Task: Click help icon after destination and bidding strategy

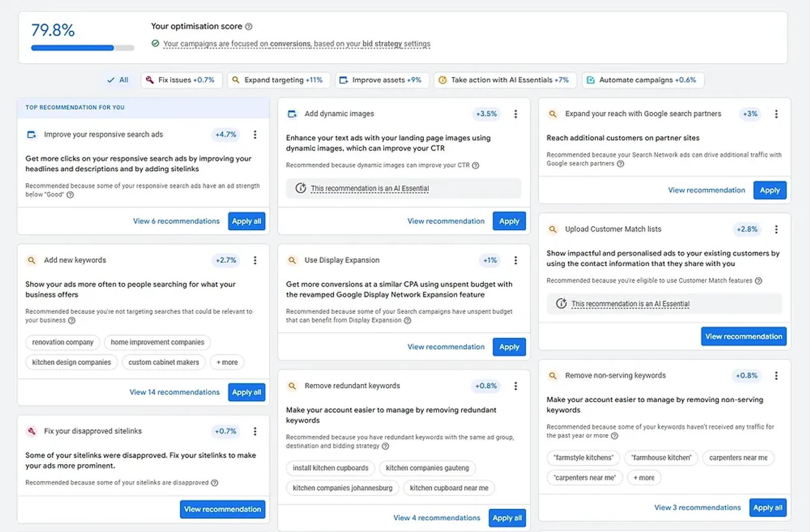Action: 385,446
